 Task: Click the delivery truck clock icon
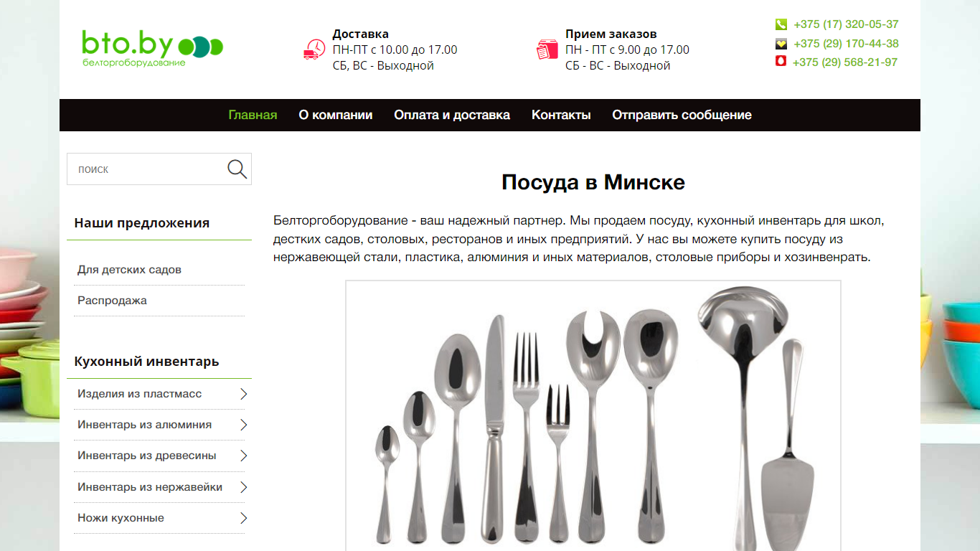[314, 50]
